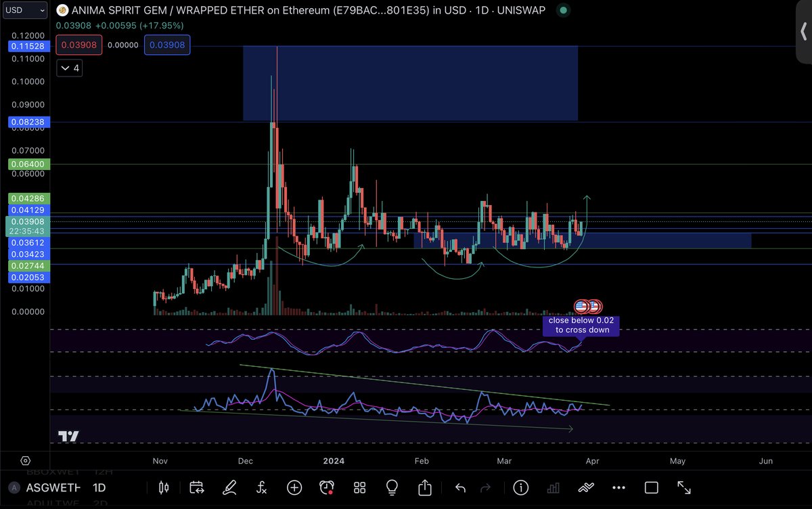
Task: Open the three-dots more menu
Action: (x=618, y=487)
